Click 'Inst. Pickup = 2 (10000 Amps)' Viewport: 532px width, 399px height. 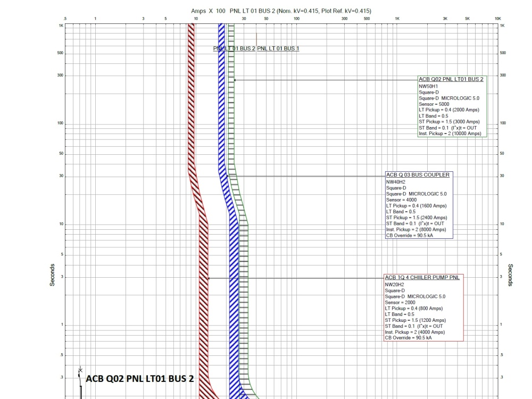(450, 134)
